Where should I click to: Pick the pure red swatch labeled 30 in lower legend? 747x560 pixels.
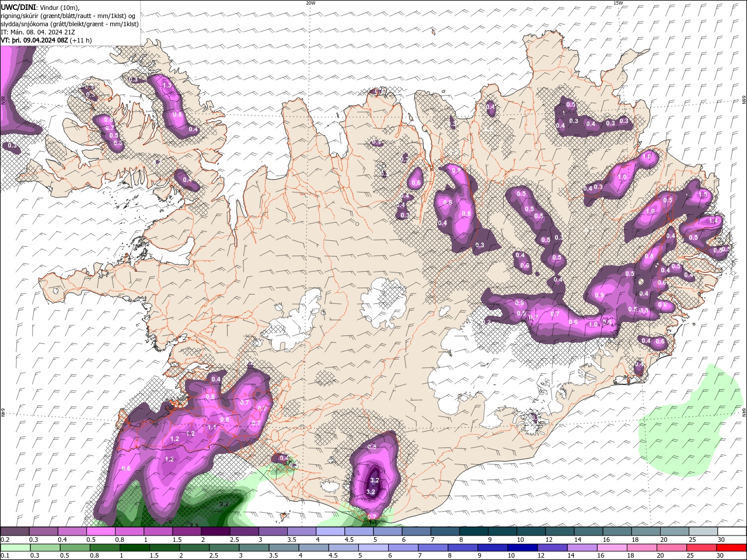[x=731, y=548]
